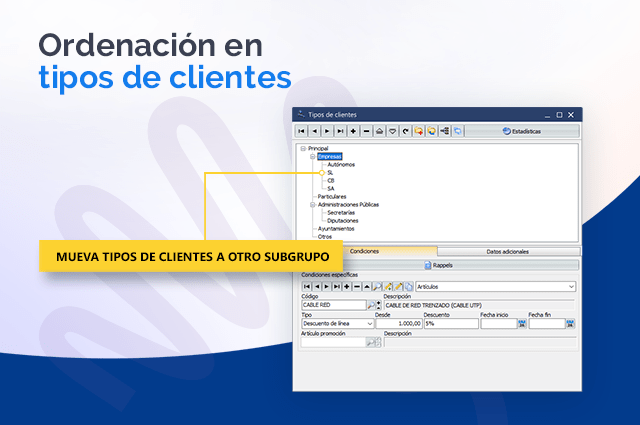This screenshot has width=640, height=425.
Task: Select Particulares in the tree
Action: pyautogui.click(x=332, y=196)
